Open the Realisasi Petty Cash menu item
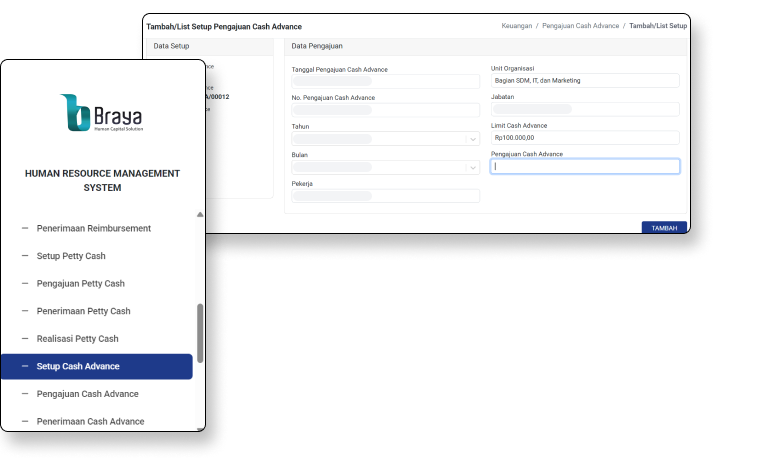This screenshot has width=760, height=468. (77, 339)
